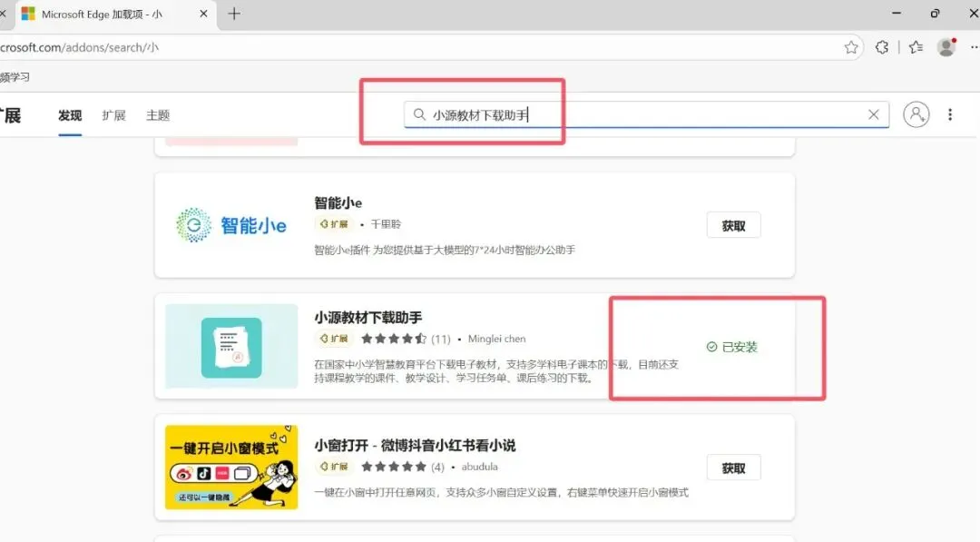The width and height of the screenshot is (980, 542).
Task: Click the 小源教材下载助手 document thumbnail
Action: pyautogui.click(x=231, y=346)
